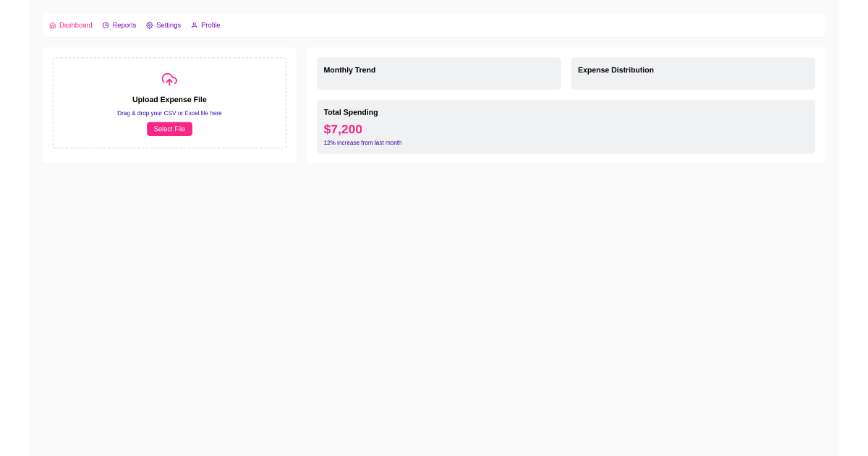Click the Profile person icon
The image size is (868, 456).
pyautogui.click(x=193, y=25)
